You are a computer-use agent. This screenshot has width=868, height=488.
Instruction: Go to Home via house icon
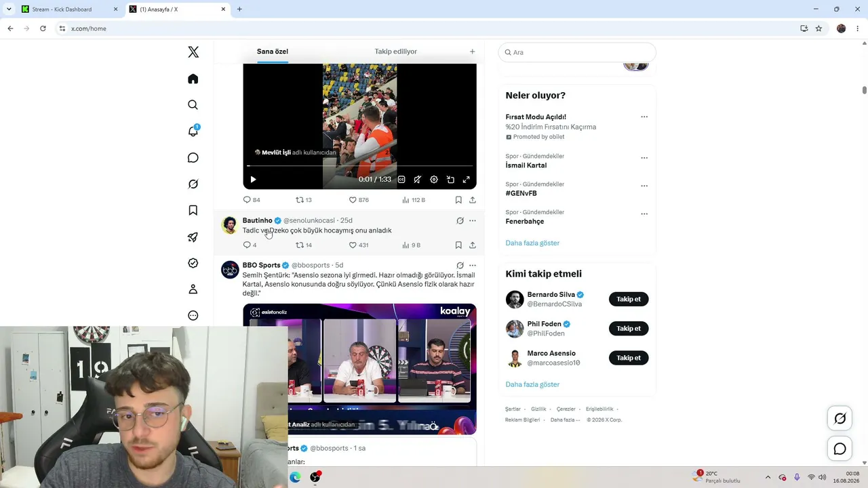point(193,79)
